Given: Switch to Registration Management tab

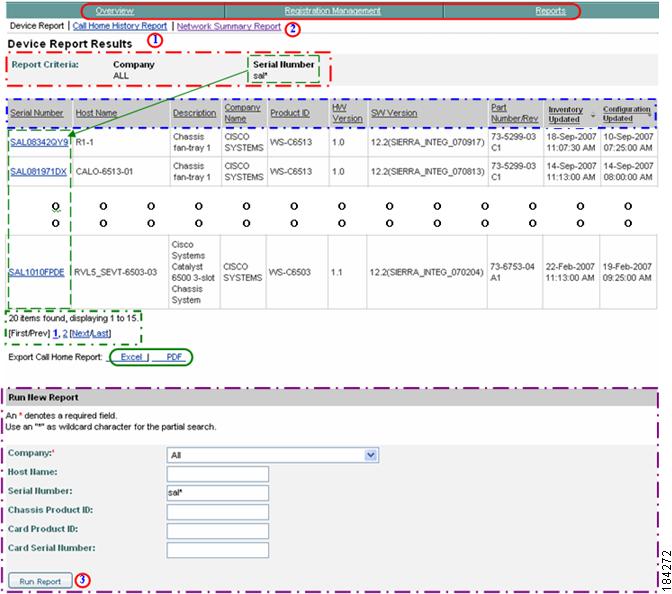Looking at the screenshot, I should [x=332, y=11].
